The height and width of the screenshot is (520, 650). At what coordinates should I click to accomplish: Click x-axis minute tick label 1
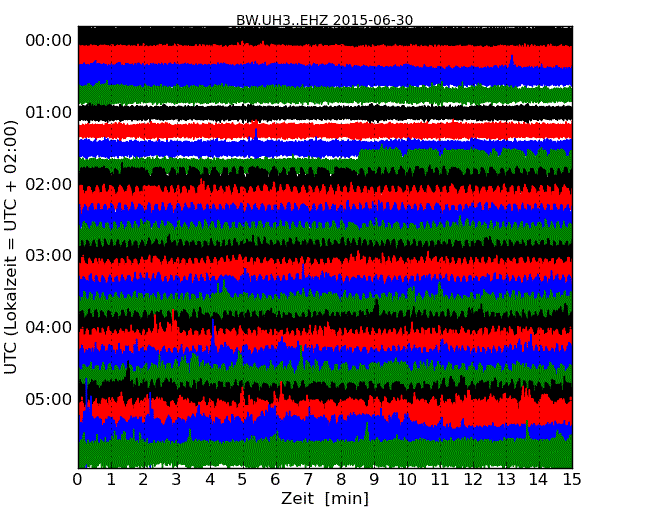(111, 479)
